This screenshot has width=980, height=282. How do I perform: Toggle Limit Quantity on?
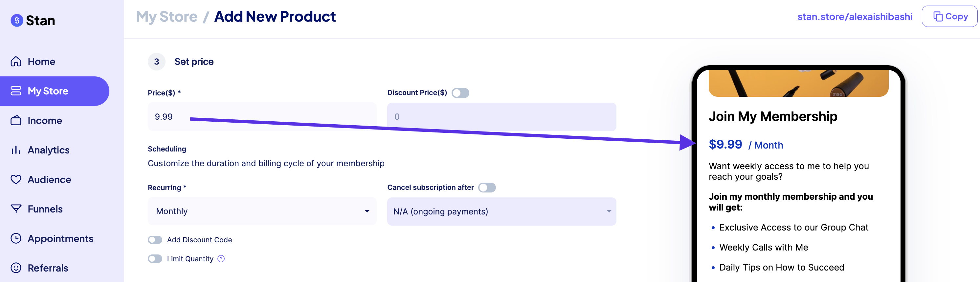point(155,258)
